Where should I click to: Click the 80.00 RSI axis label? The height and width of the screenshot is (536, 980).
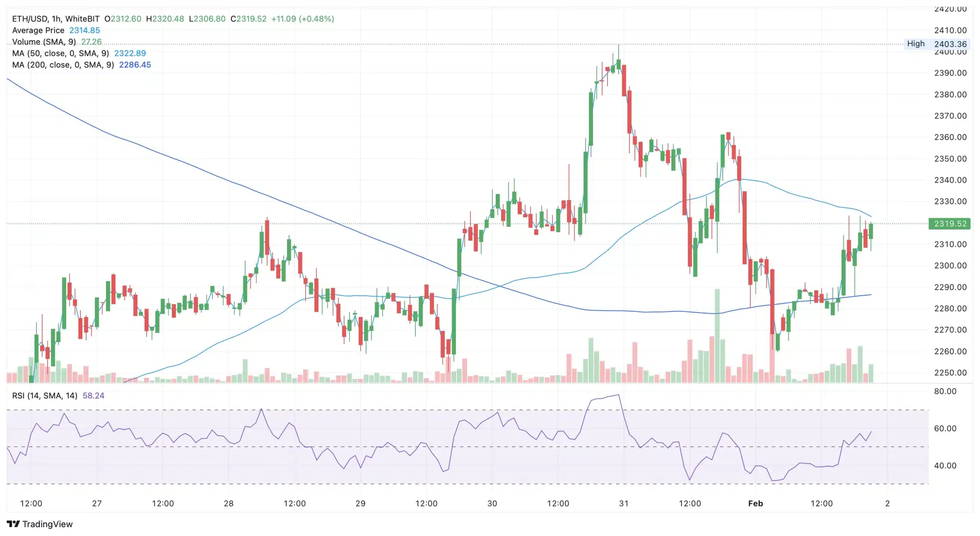pos(945,391)
